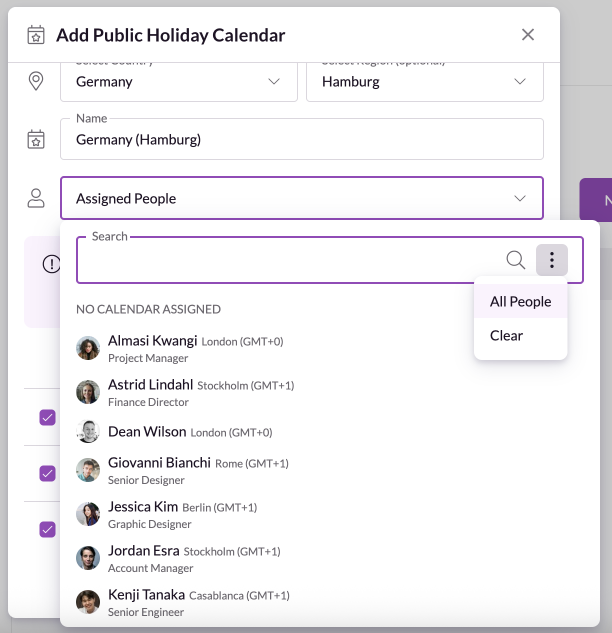Collapse the Assigned People dropdown
This screenshot has width=612, height=633.
pos(519,198)
